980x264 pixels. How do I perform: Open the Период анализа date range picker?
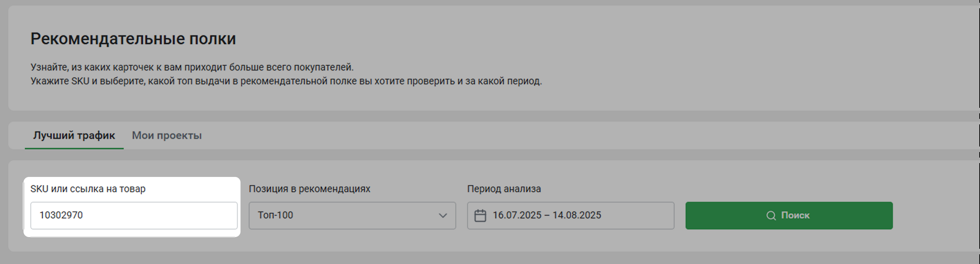pyautogui.click(x=570, y=216)
